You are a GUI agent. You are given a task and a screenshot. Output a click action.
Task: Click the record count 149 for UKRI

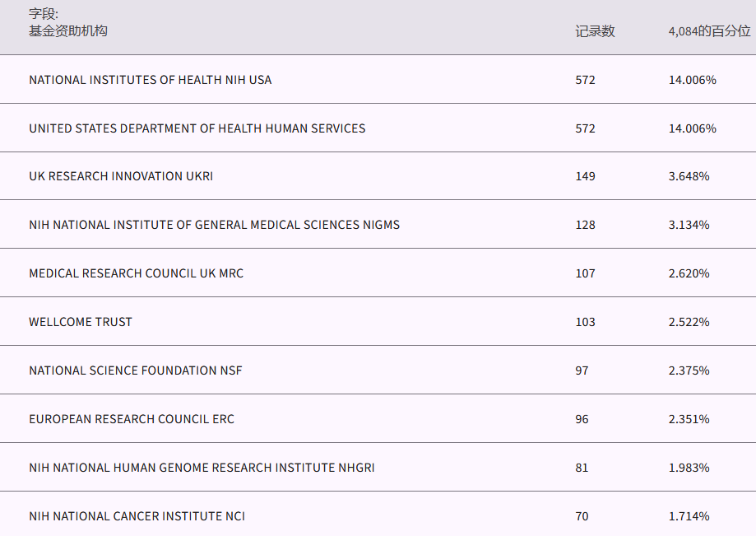[586, 176]
